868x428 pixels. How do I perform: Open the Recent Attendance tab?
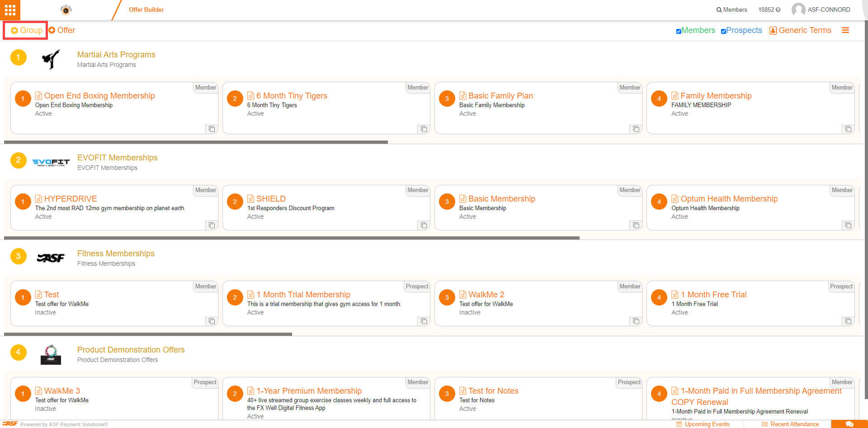[790, 424]
